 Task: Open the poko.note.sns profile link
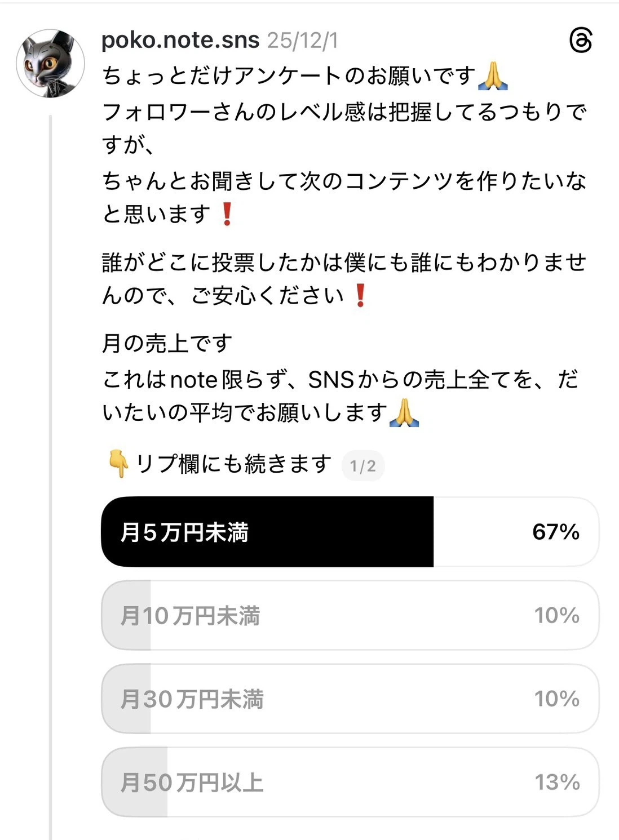point(180,41)
